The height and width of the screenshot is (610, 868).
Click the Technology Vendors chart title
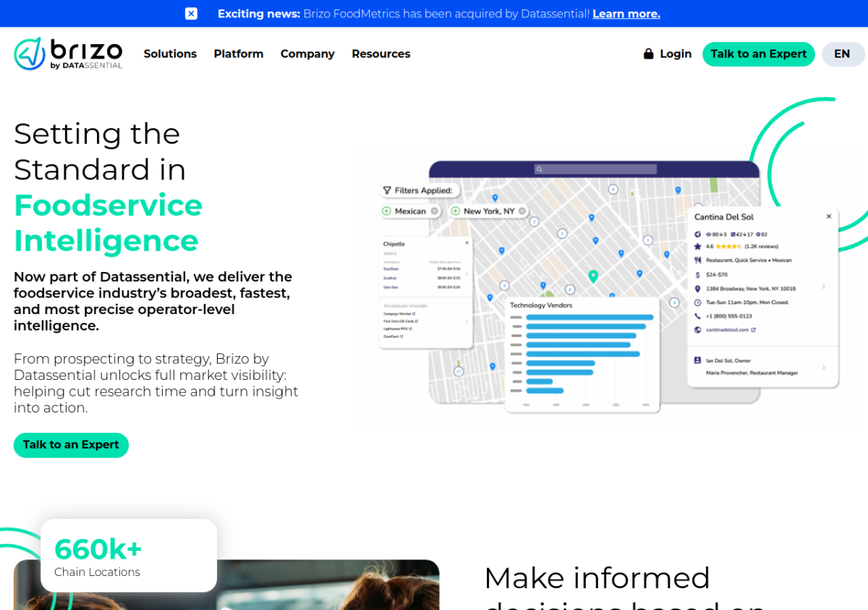point(541,305)
